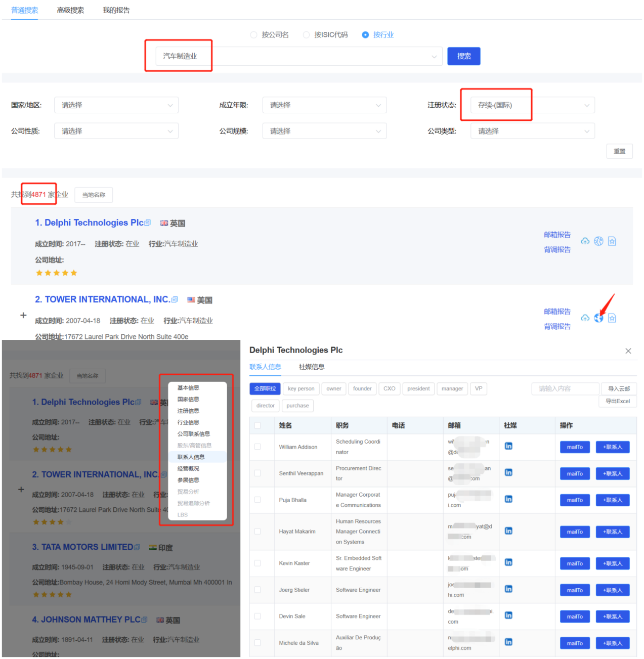This screenshot has height=659, width=644.
Task: Open LinkedIn icon for William Addison
Action: tap(508, 446)
